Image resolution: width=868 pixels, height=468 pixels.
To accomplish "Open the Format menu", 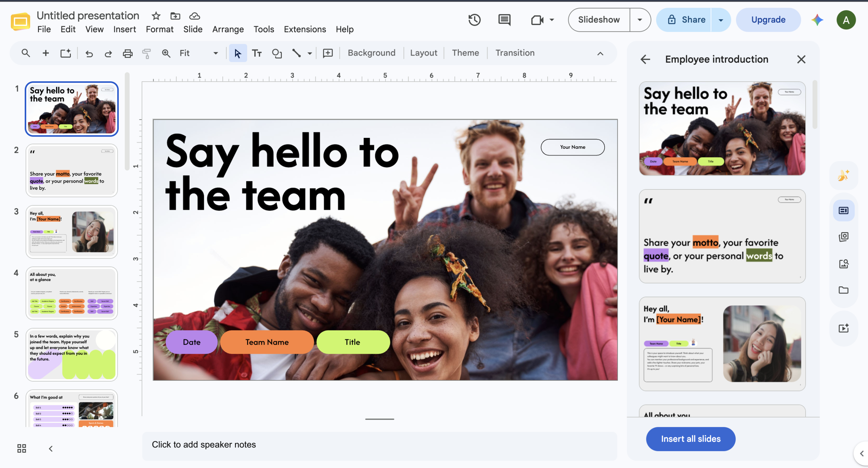I will click(x=159, y=29).
